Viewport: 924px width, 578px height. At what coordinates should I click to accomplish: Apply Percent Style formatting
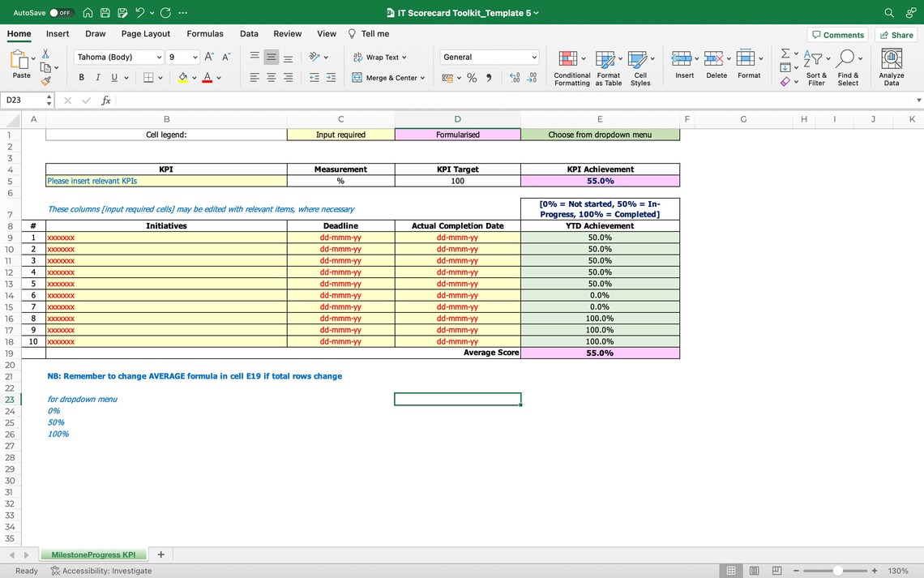[471, 78]
